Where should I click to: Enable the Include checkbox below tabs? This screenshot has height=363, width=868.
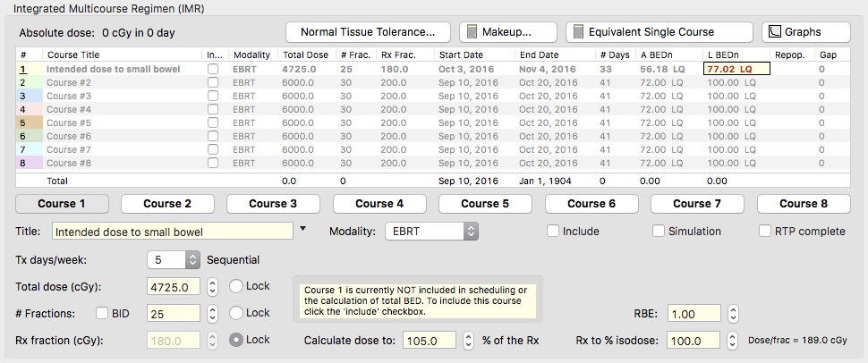554,232
